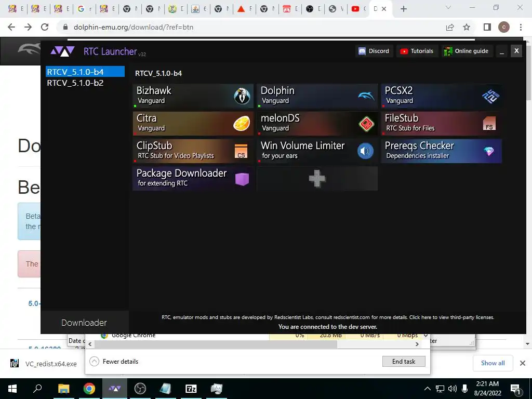Open Chrome from taskbar
Screen dimensions: 532x399
point(89,389)
